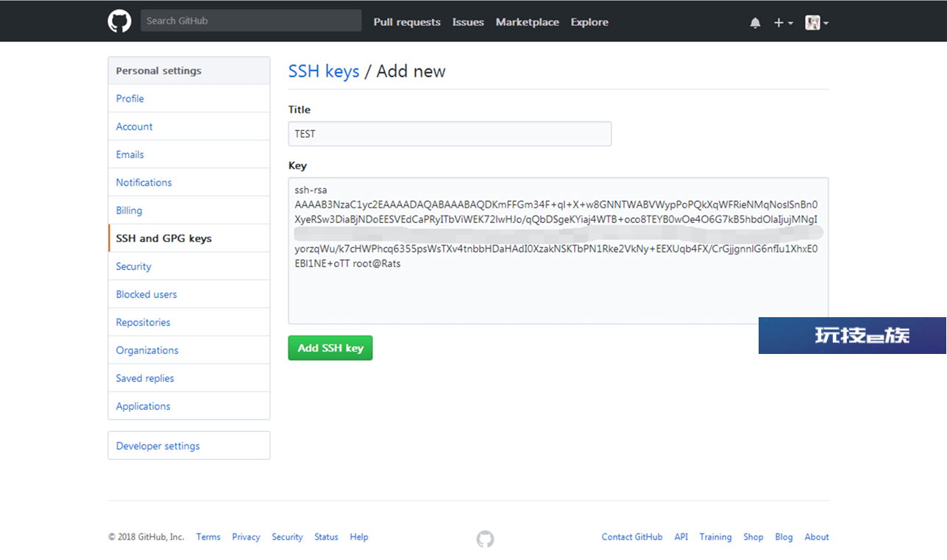Open the Blog footer link
The height and width of the screenshot is (560, 947).
coord(784,537)
